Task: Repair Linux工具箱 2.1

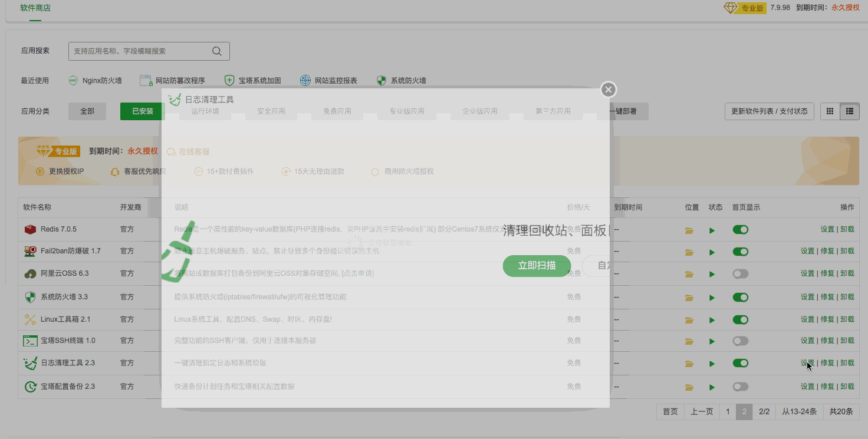Action: pyautogui.click(x=827, y=319)
